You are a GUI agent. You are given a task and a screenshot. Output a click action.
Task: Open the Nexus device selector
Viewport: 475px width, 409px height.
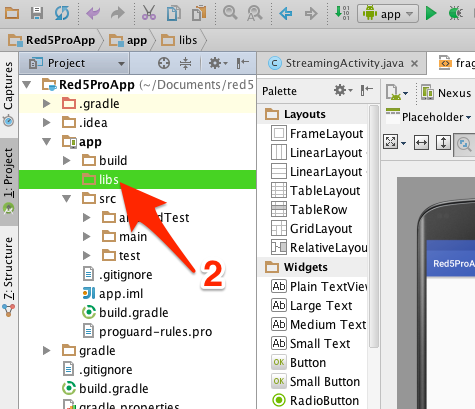[447, 93]
